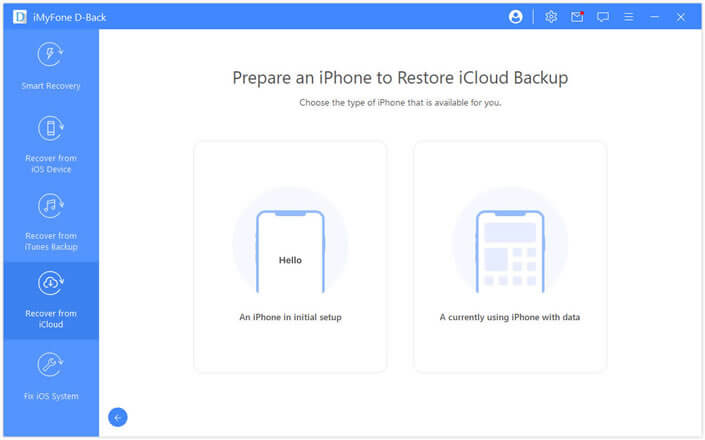Click the 'Fix iOS System' sidebar label
Screen dimensions: 705x440
click(x=51, y=396)
